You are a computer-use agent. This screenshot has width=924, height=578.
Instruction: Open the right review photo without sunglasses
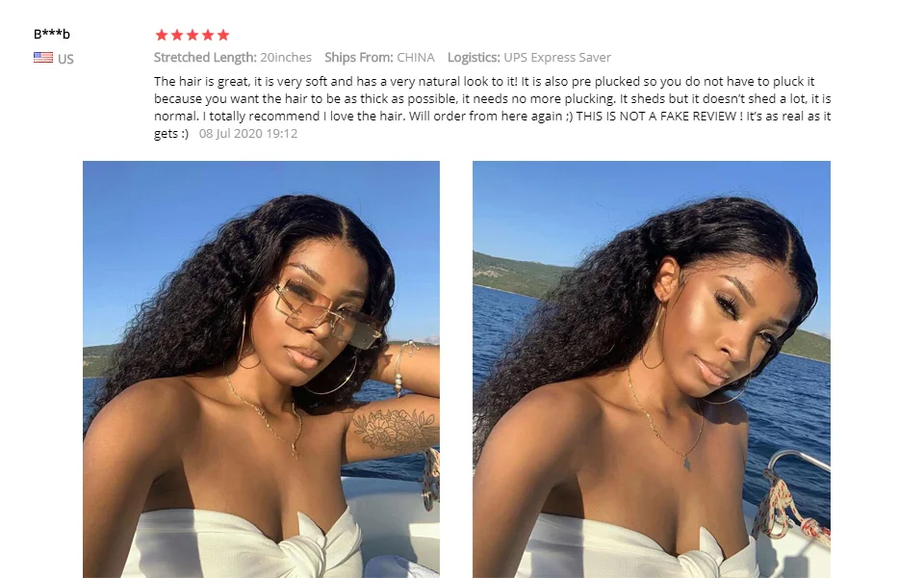point(652,369)
